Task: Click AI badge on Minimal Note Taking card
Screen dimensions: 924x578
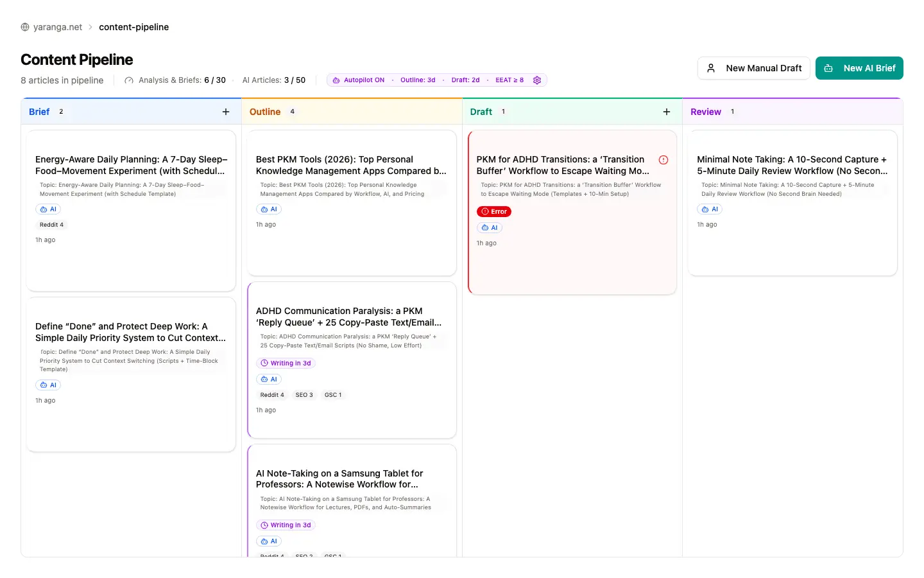Action: click(710, 209)
